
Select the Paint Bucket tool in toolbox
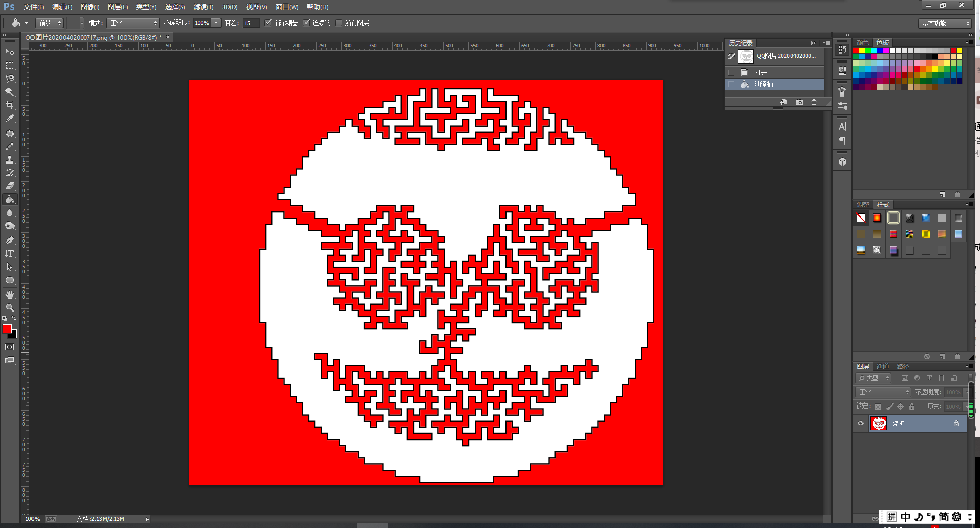pyautogui.click(x=10, y=199)
